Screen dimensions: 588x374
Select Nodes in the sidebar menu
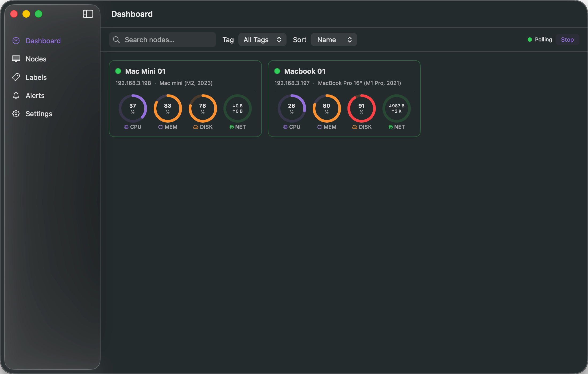pos(36,59)
